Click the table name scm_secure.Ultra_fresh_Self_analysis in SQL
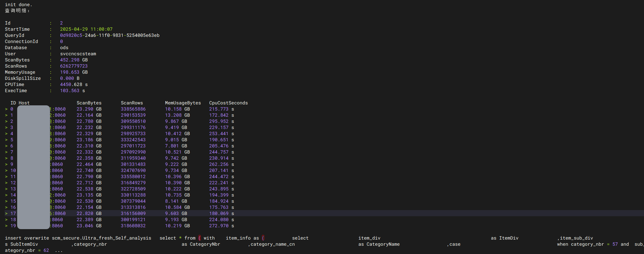The width and height of the screenshot is (644, 254). pyautogui.click(x=102, y=238)
